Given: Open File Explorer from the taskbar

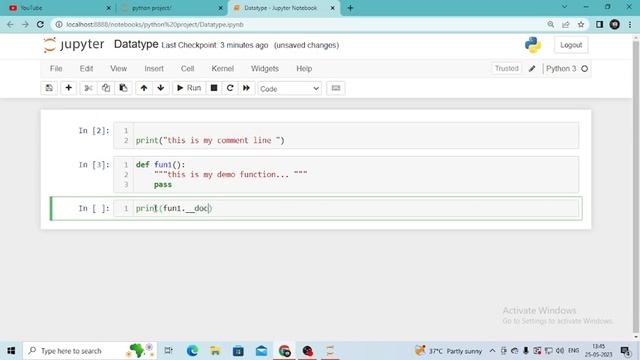Looking at the screenshot, I should click(x=215, y=351).
